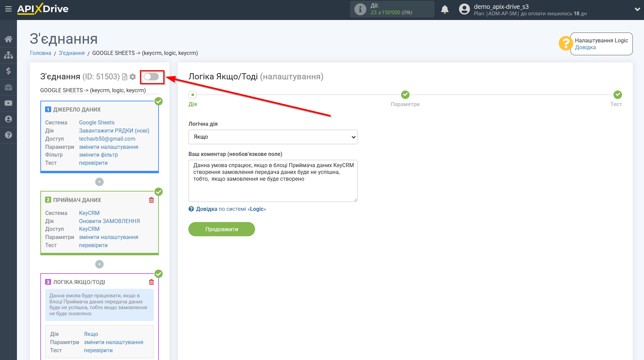Delete the ЛОГІКА ЯКЩО/ТОДІ block
This screenshot has height=360, width=644.
click(151, 282)
